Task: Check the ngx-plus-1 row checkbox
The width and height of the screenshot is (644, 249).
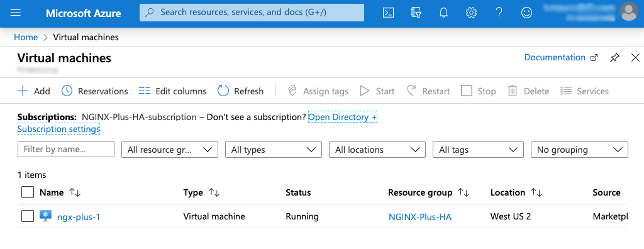Action: pos(28,216)
